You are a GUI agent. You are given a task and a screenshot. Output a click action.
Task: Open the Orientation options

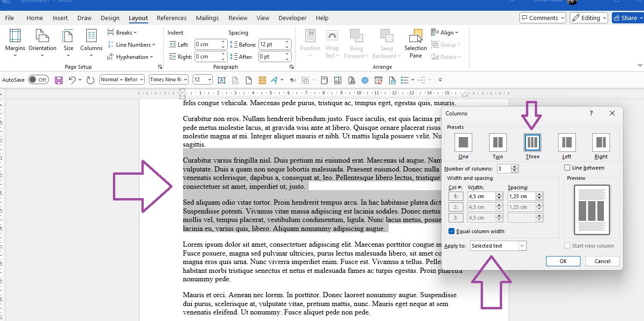point(42,43)
